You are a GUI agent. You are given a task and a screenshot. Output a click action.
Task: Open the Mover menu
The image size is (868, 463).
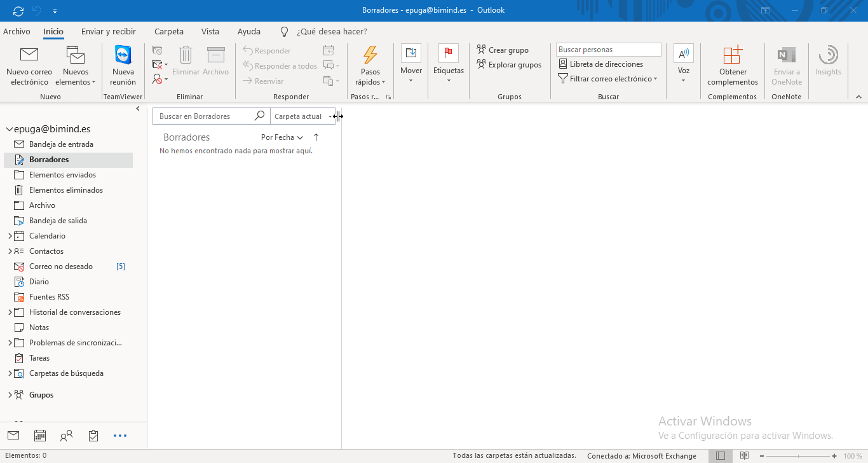coord(411,64)
